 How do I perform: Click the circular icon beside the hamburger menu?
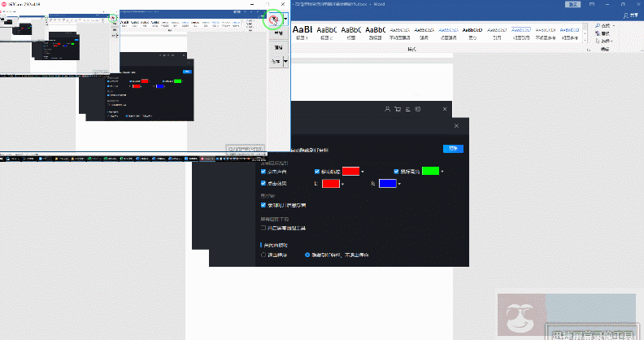click(x=418, y=109)
